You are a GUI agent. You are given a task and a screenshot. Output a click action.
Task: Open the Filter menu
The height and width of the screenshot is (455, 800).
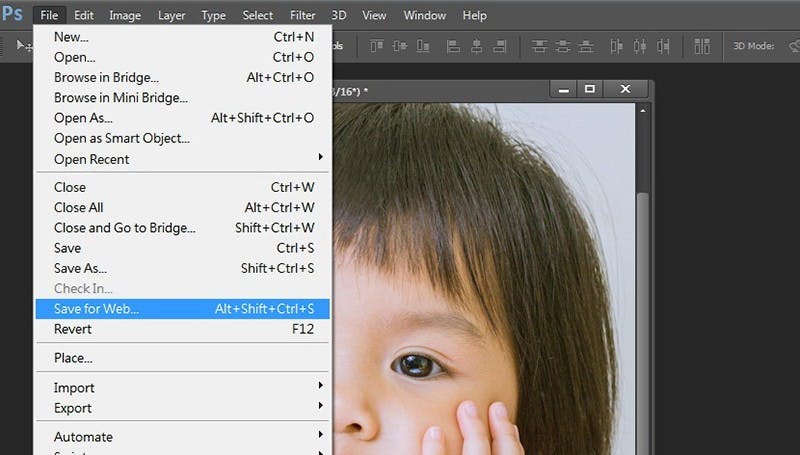302,15
